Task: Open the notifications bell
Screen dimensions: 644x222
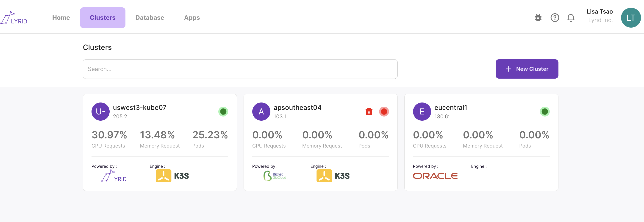Action: pyautogui.click(x=571, y=18)
